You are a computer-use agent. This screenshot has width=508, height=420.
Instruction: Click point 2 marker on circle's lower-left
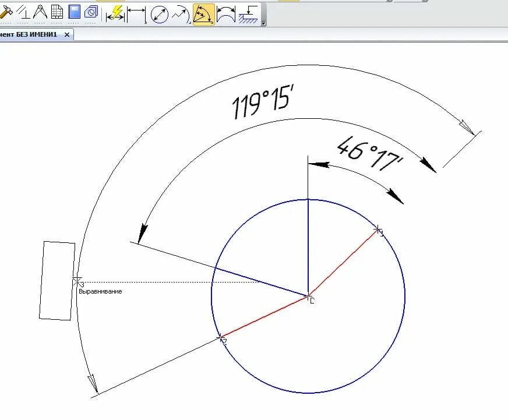tap(221, 339)
